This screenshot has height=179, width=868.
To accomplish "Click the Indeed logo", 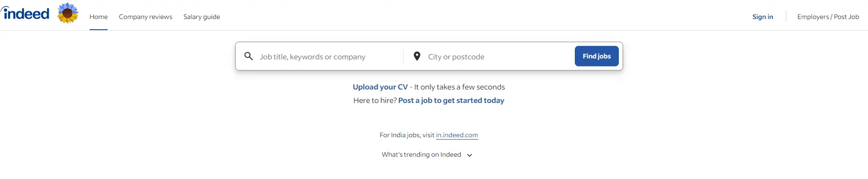I will [25, 13].
